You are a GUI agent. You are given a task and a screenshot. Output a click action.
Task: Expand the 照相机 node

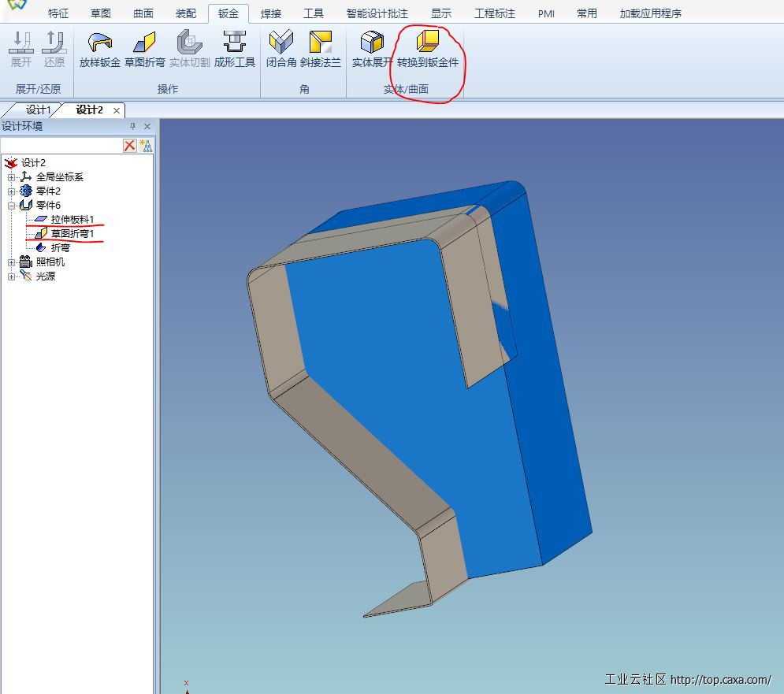[11, 262]
